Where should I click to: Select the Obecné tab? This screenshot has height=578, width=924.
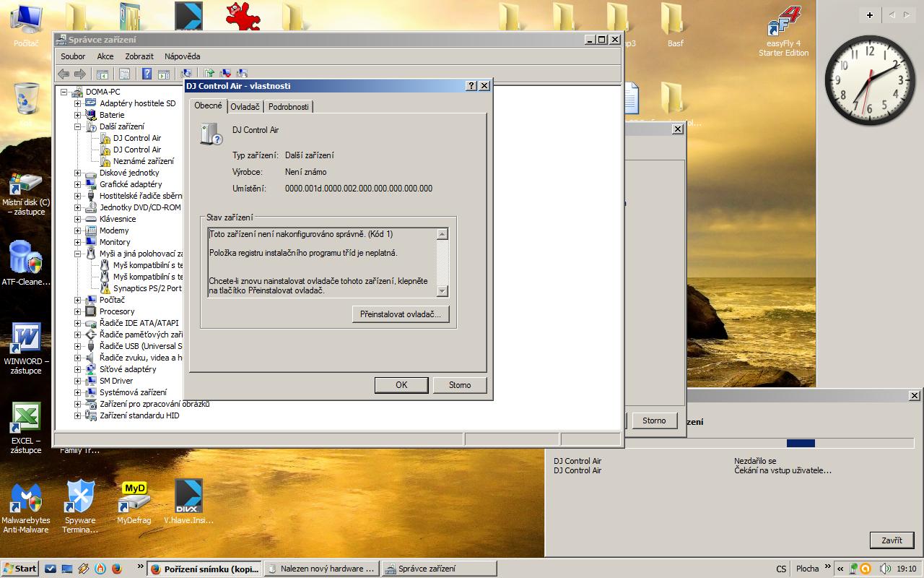click(x=209, y=105)
